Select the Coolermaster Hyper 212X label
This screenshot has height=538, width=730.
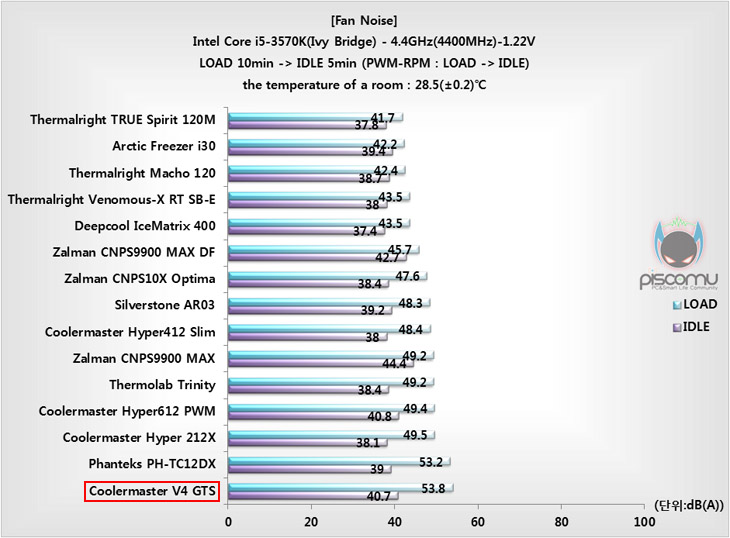point(139,438)
